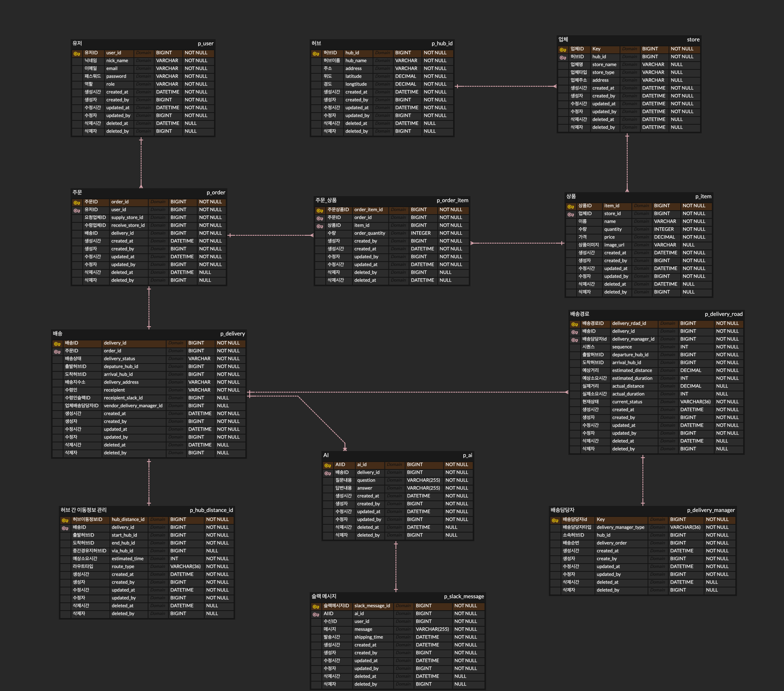Image resolution: width=784 pixels, height=691 pixels.
Task: Click relationship line between hub and store tables
Action: tap(506, 86)
